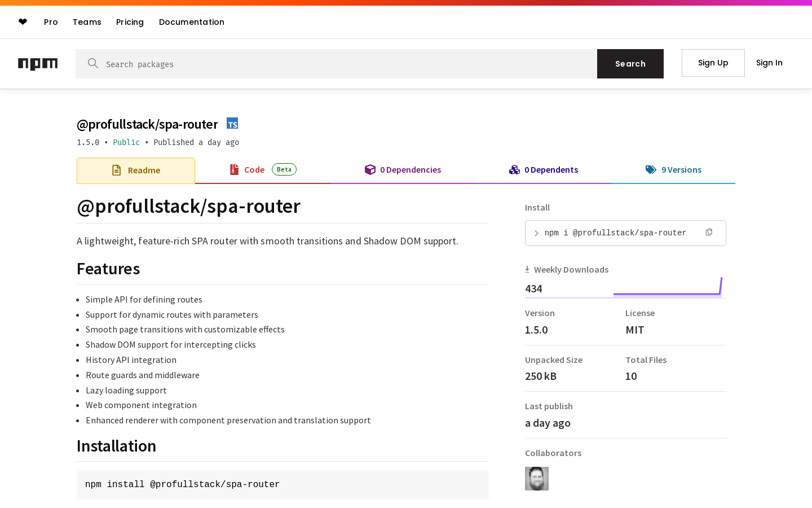
Task: Open the Pricing page link
Action: [130, 22]
